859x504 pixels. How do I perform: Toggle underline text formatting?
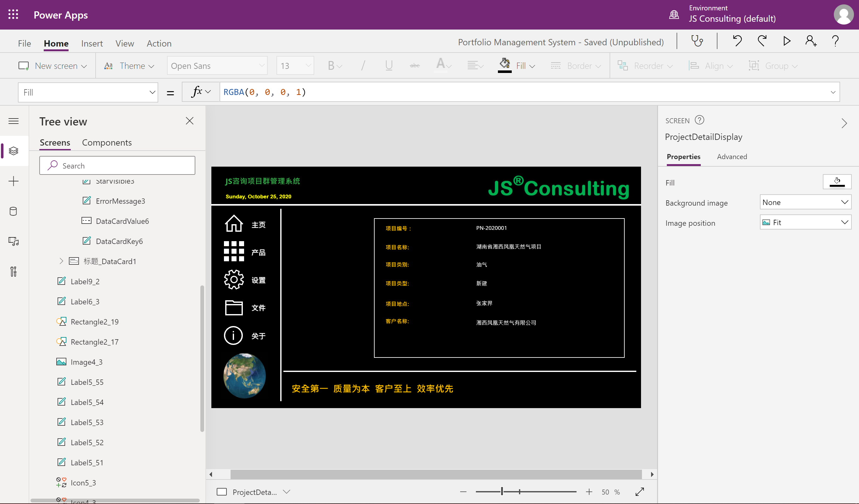(x=389, y=65)
